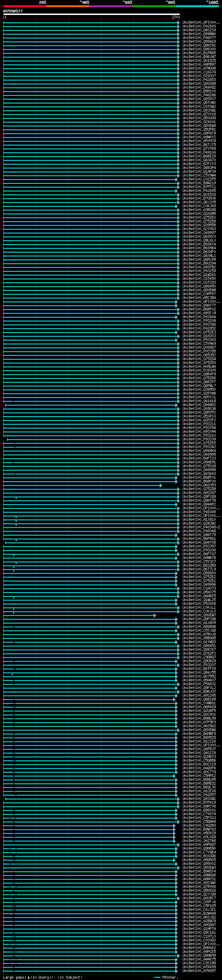Select hit label UniRef100_P42653
Image resolution: width=222 pixels, height=980 pixels.
click(199, 80)
